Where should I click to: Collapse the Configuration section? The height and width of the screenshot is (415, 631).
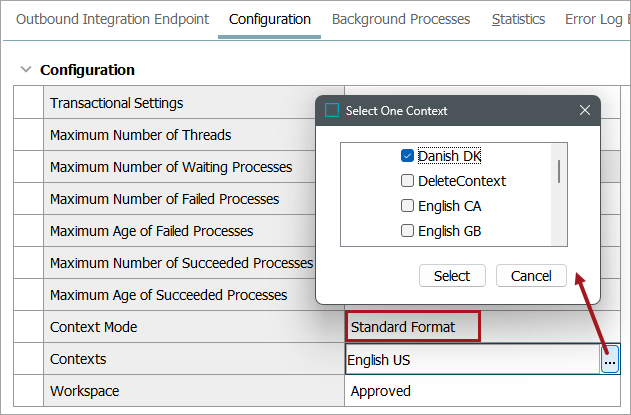pos(25,70)
